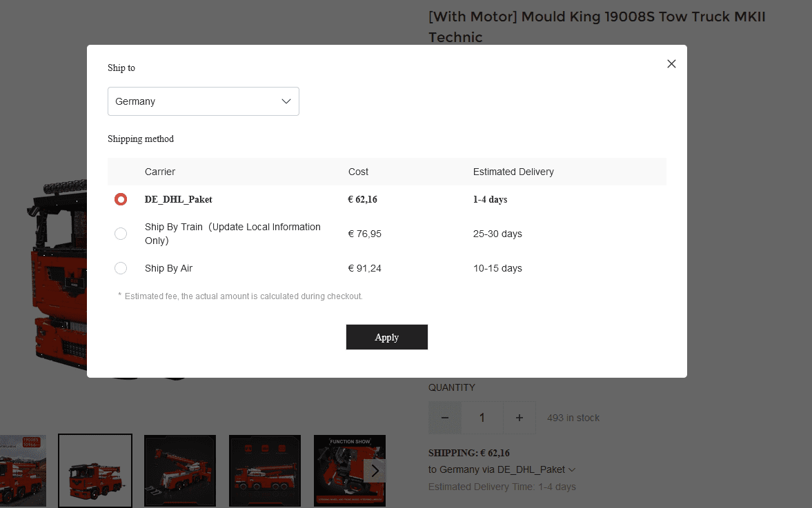
Task: Decrease quantity with the minus button
Action: (x=445, y=418)
